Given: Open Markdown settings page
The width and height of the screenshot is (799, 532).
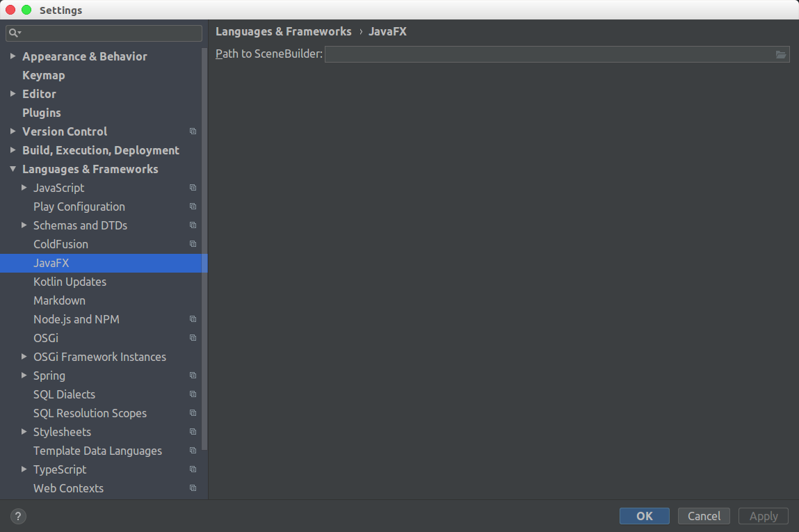Looking at the screenshot, I should (59, 300).
